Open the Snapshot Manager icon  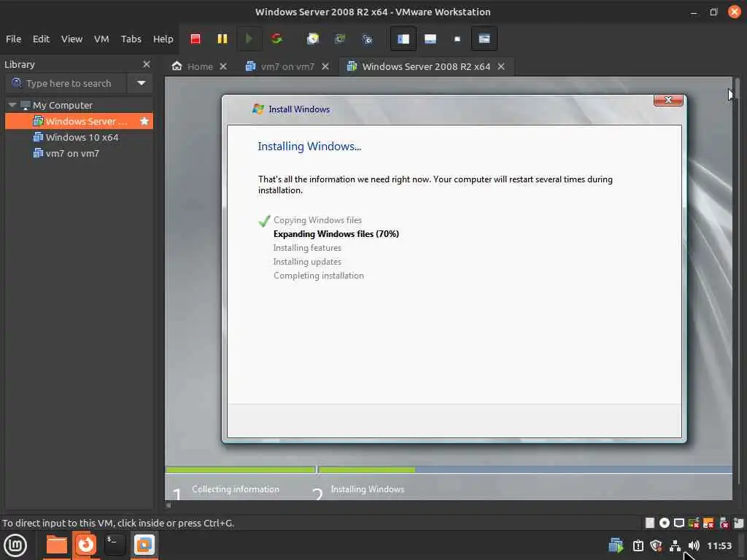click(x=368, y=39)
